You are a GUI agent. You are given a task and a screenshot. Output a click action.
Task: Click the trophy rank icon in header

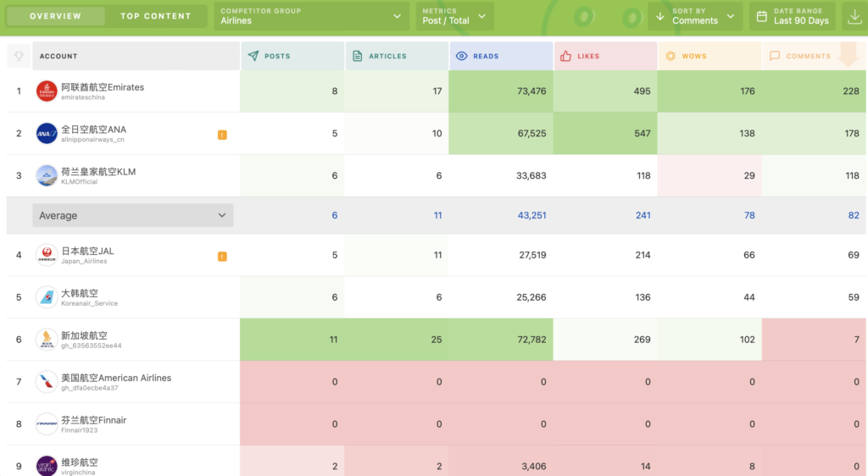19,56
